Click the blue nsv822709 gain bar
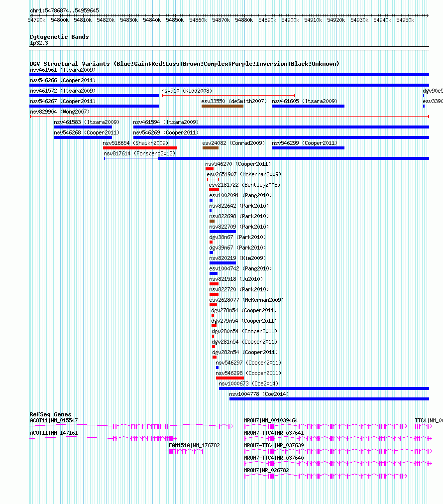Viewport: 443px width, 504px height. [222, 232]
